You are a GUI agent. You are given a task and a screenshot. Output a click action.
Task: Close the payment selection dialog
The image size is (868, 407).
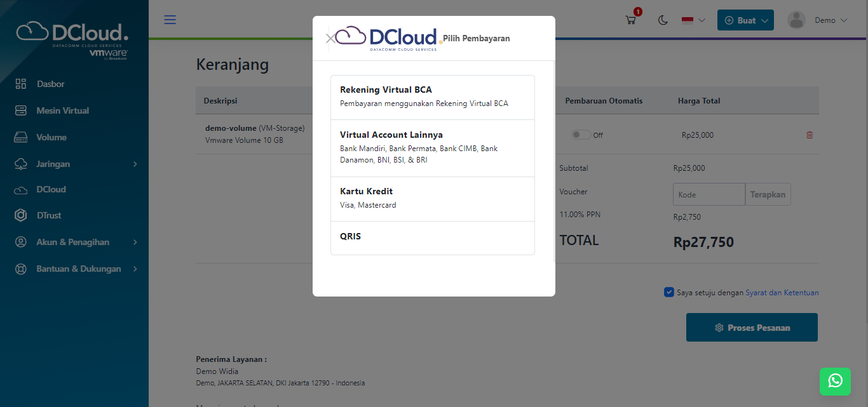coord(330,39)
